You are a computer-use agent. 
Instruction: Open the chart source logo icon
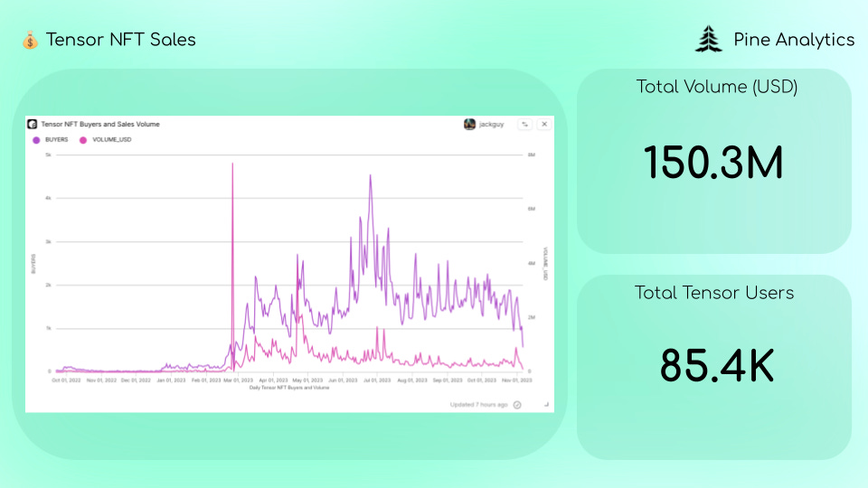click(33, 124)
